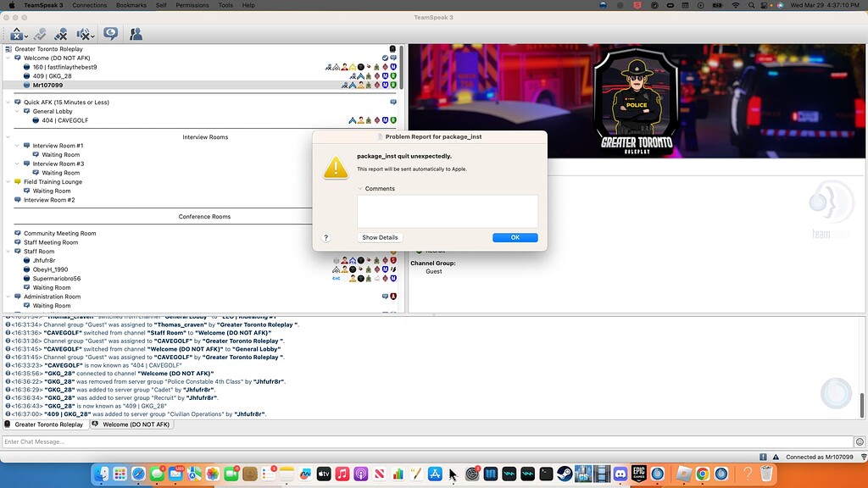Image resolution: width=868 pixels, height=488 pixels.
Task: Click the blue notification status bar icon
Action: [x=763, y=457]
